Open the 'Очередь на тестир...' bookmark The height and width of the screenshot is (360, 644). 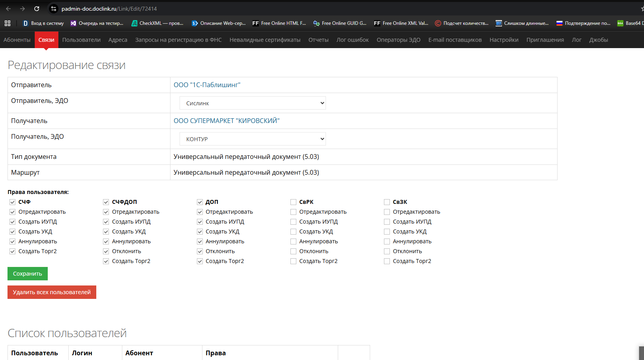click(97, 23)
